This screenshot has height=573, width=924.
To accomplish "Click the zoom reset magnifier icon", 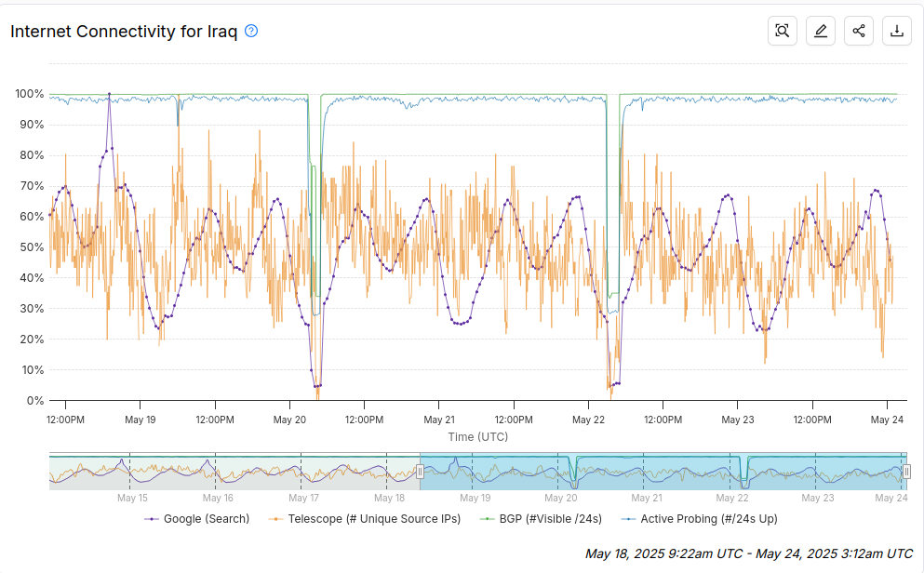I will click(782, 31).
